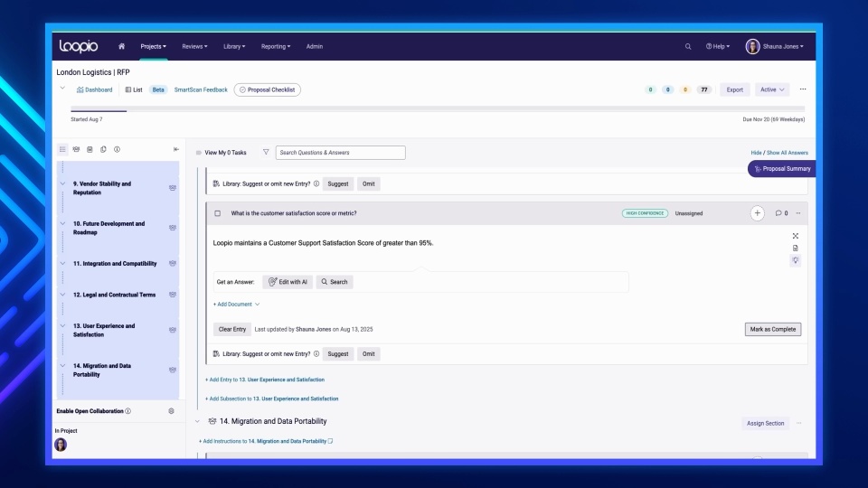Viewport: 868px width, 488px height.
Task: Click Edit with AI
Action: (x=288, y=282)
